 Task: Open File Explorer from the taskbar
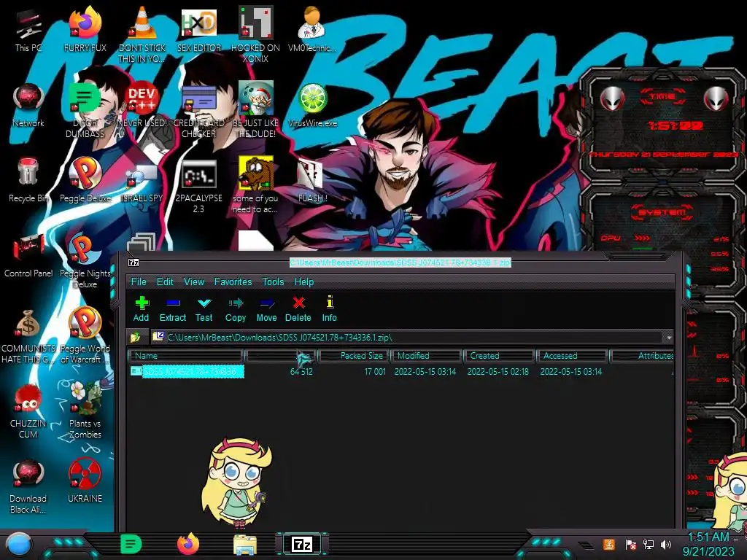[x=245, y=545]
